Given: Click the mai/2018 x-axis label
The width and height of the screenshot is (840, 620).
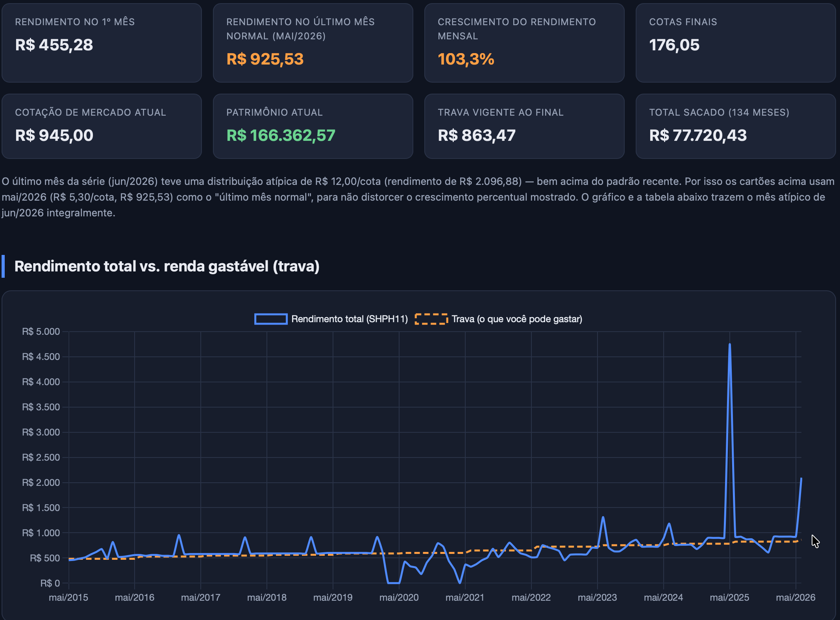Looking at the screenshot, I should [267, 598].
